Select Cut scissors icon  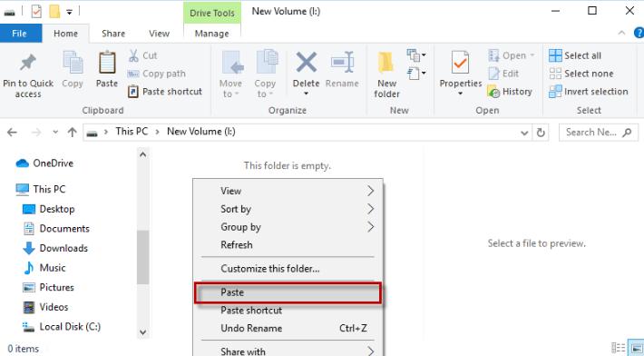133,55
